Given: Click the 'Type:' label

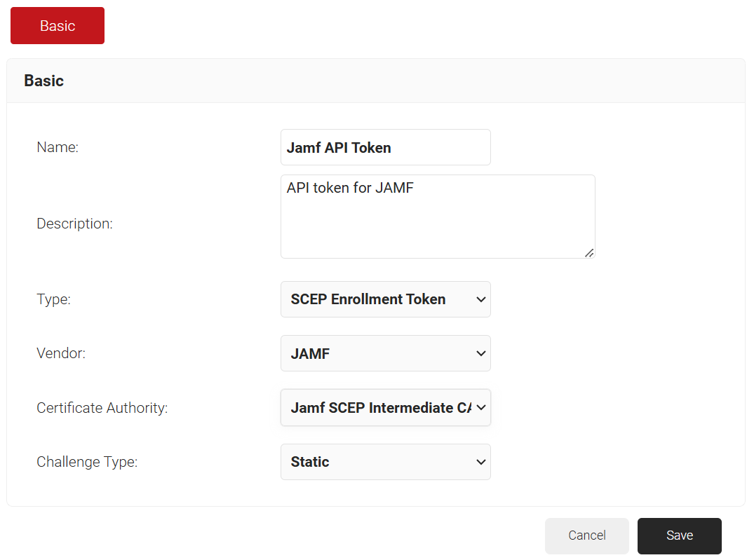Looking at the screenshot, I should click(x=54, y=299).
